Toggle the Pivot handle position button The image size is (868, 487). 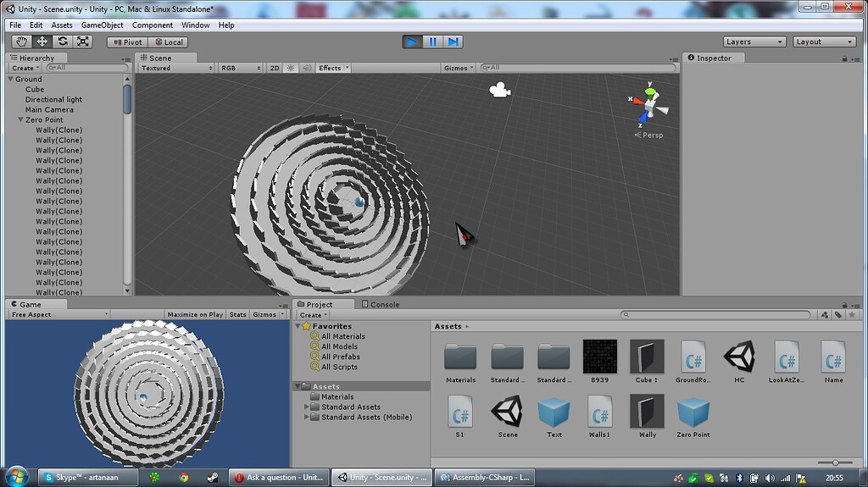(x=128, y=42)
